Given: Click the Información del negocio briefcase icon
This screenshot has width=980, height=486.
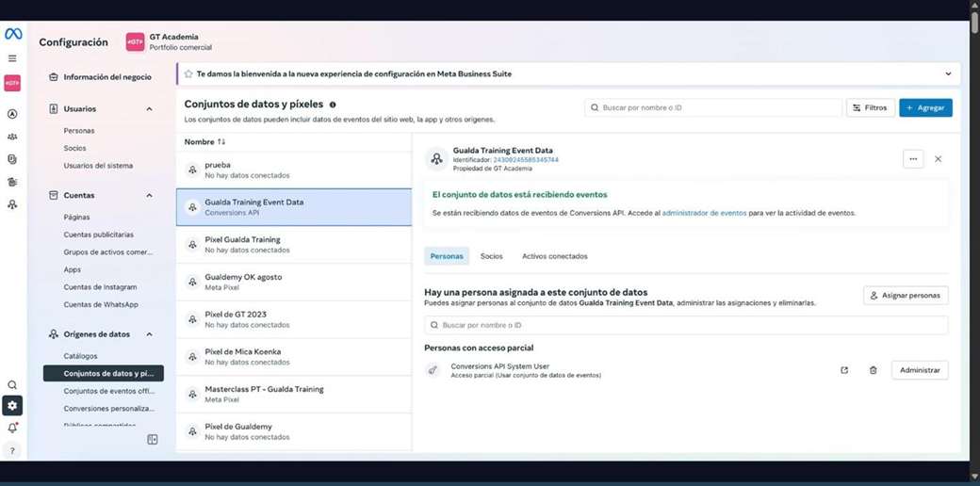Looking at the screenshot, I should [53, 77].
